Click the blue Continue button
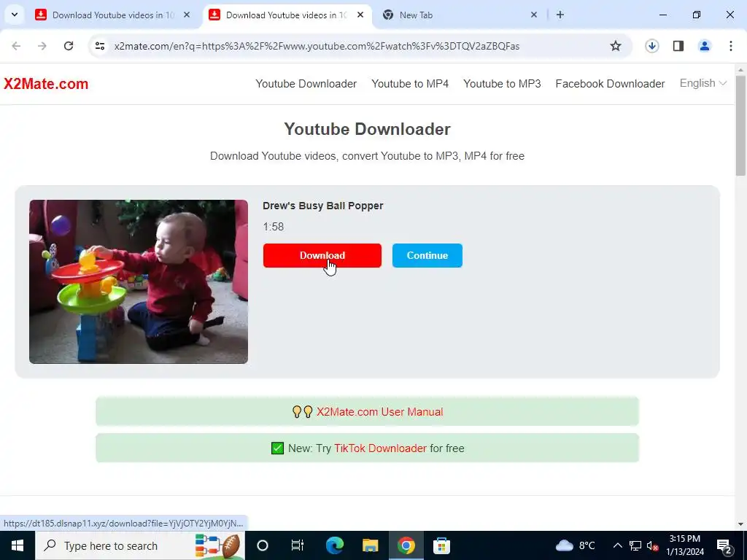This screenshot has width=747, height=560. click(427, 255)
